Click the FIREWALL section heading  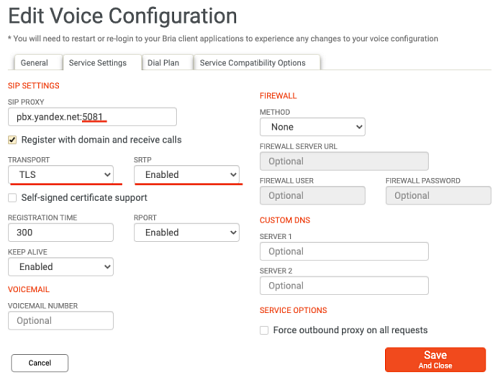tap(278, 96)
